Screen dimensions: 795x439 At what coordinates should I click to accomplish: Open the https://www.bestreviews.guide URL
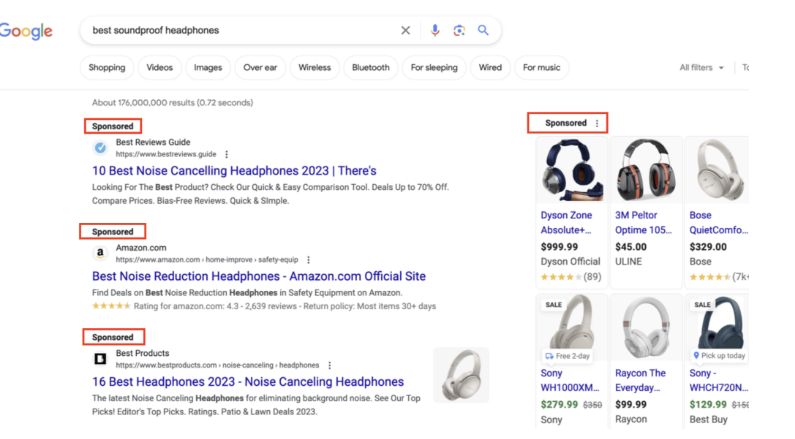pos(166,154)
